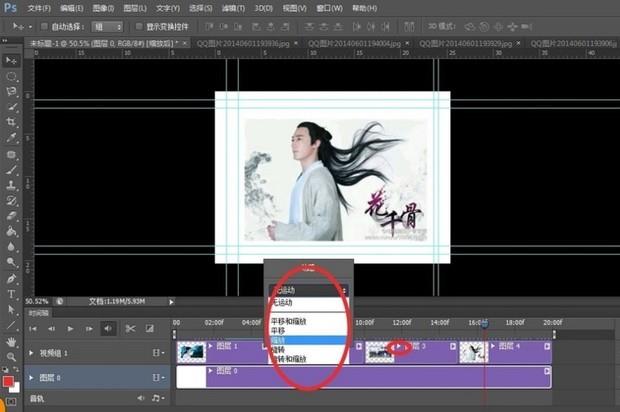Toggle timeline audio playback speaker button
Image resolution: width=620 pixels, height=412 pixels.
click(108, 329)
